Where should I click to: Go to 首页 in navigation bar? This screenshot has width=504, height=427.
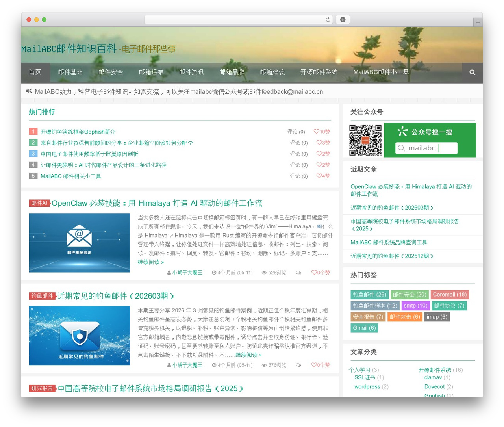pyautogui.click(x=35, y=72)
